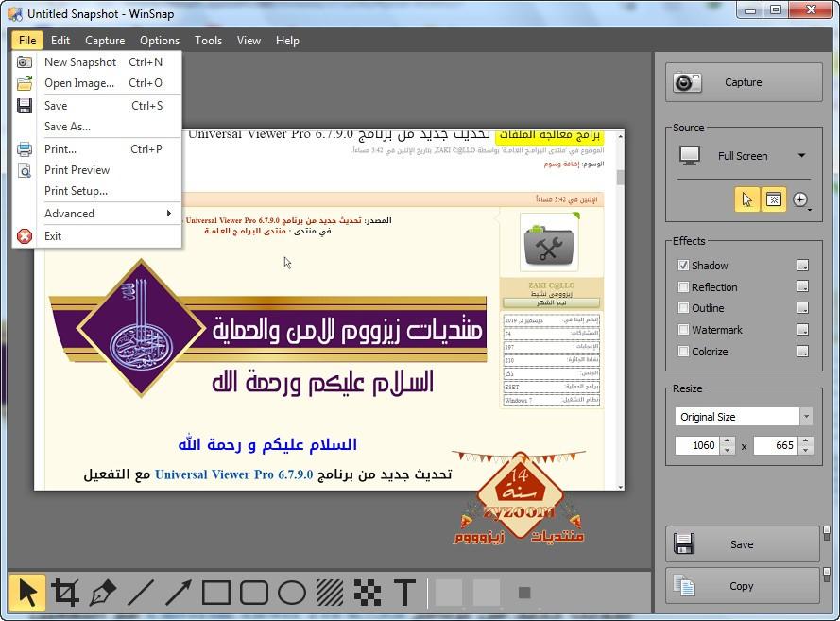
Task: Select the Rectangle tool
Action: pyautogui.click(x=215, y=593)
